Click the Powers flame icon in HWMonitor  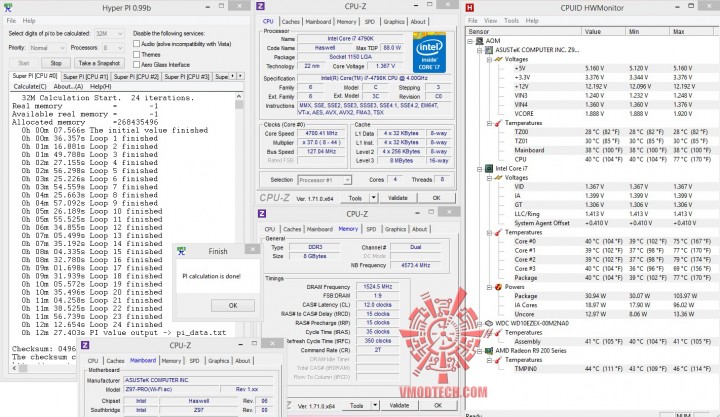pos(498,287)
